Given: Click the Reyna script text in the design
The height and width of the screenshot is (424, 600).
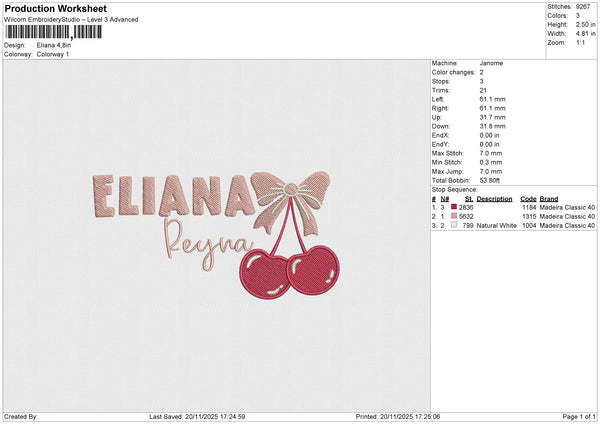Looking at the screenshot, I should [x=209, y=244].
